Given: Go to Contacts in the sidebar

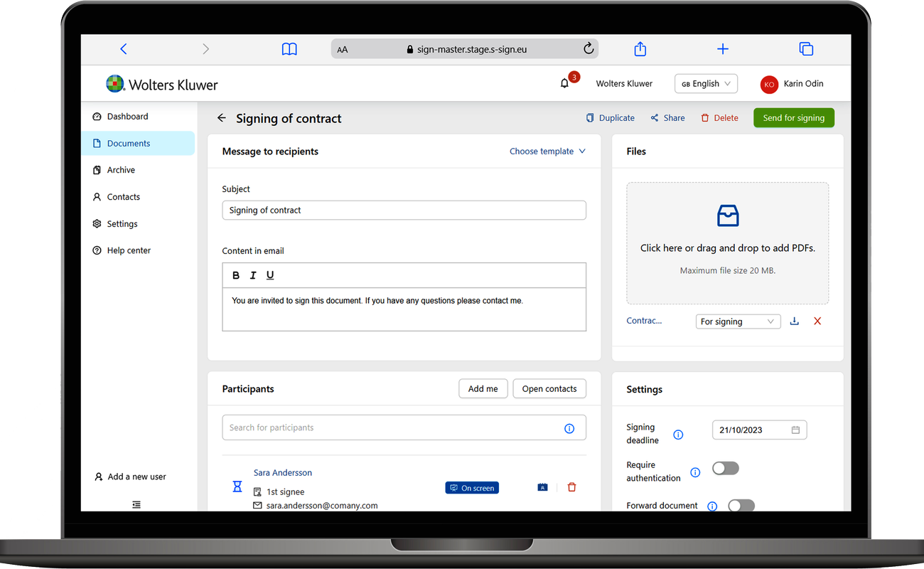Looking at the screenshot, I should point(123,197).
